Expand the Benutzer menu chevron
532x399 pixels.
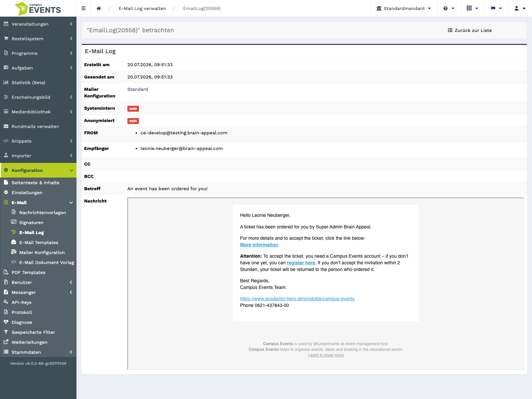click(x=71, y=282)
